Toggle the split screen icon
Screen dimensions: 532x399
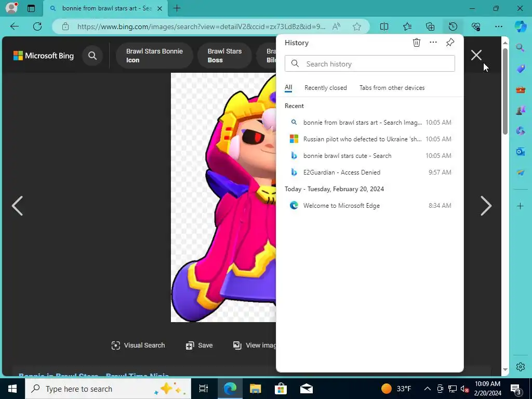click(384, 26)
